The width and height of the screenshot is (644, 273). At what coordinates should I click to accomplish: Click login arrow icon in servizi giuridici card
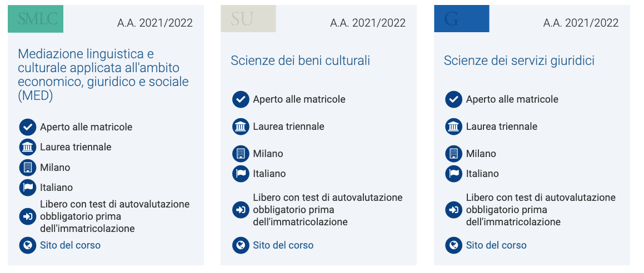454,210
